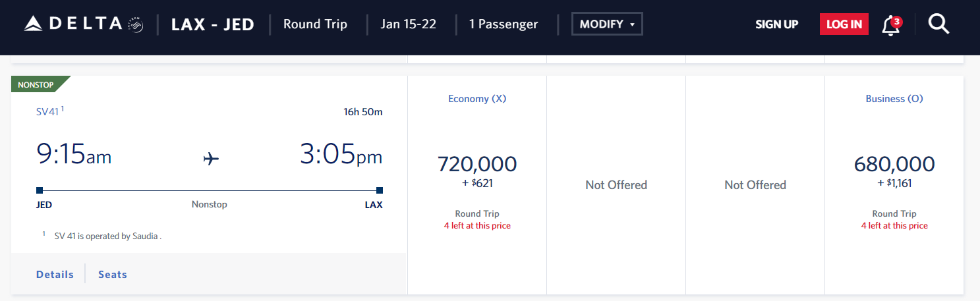Select the 720,000 miles economy fare
980x301 pixels.
[477, 165]
